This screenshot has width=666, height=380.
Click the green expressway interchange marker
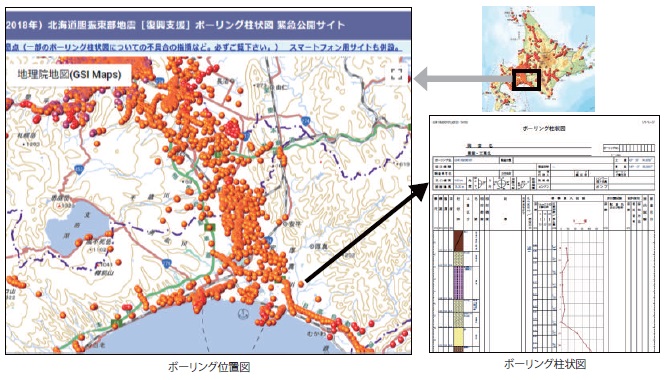coord(209,228)
